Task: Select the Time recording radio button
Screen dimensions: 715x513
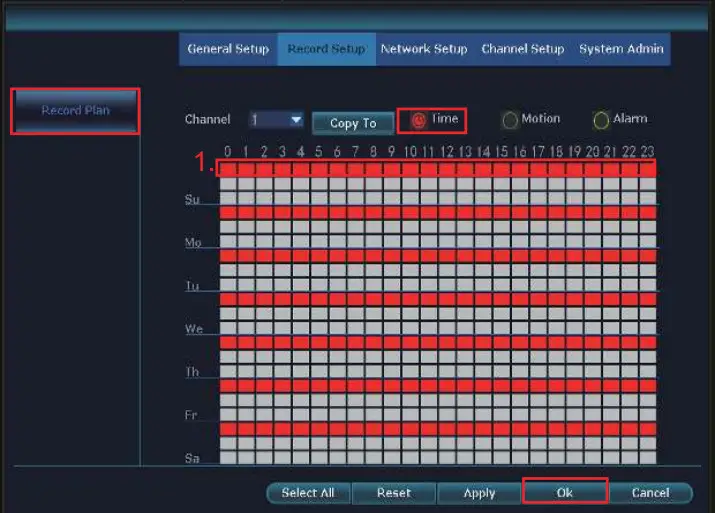Action: pyautogui.click(x=419, y=120)
